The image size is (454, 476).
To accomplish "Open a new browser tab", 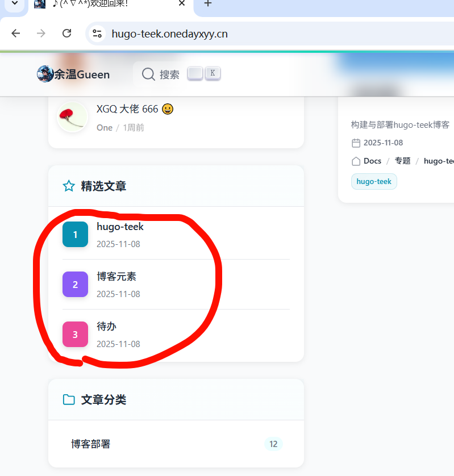I will (x=208, y=3).
